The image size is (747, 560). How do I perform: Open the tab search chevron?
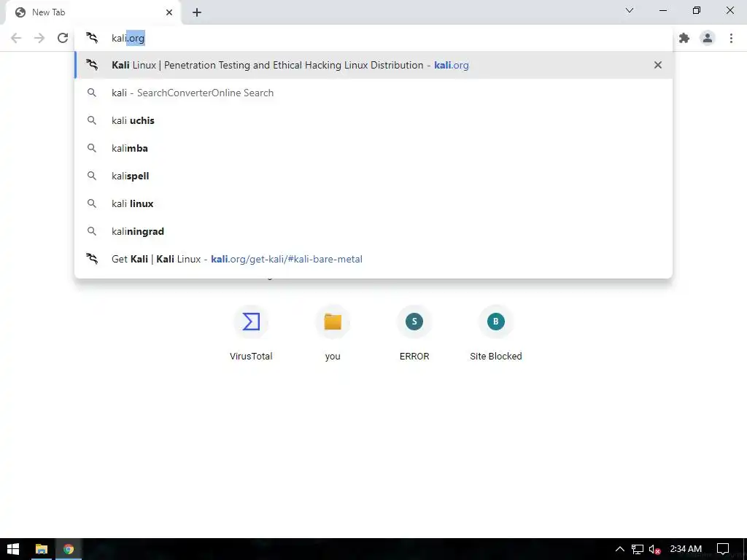[630, 10]
